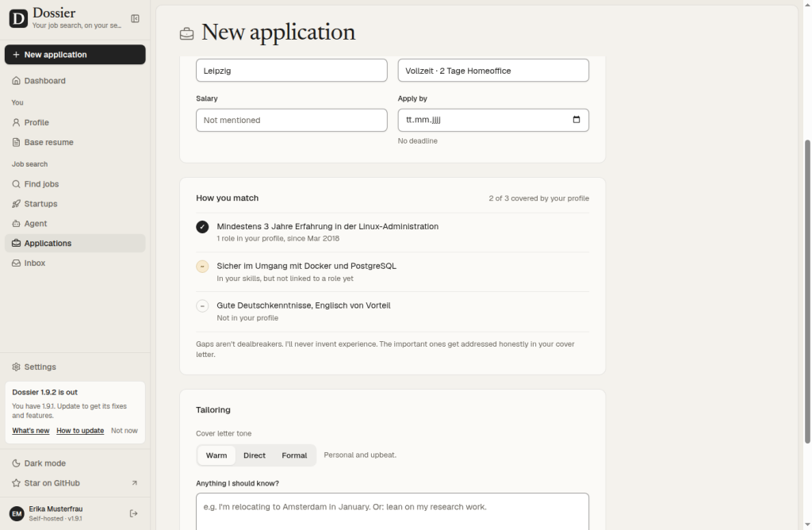Dismiss update notice with Not now

coord(124,431)
